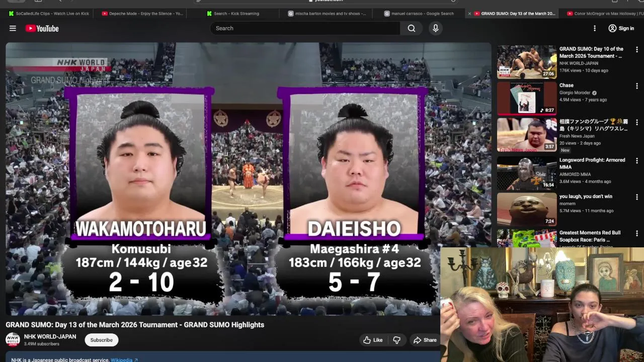
Task: Start voice search with microphone icon
Action: coord(436,28)
